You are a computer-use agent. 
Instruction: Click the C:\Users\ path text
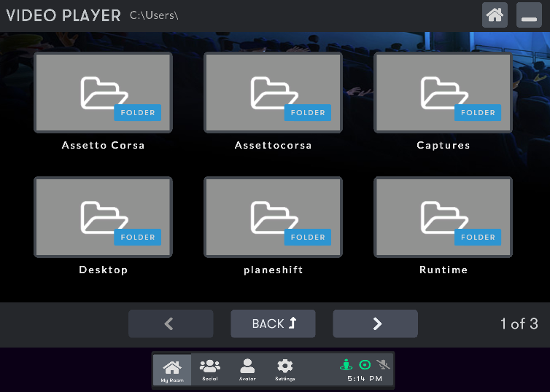coord(154,15)
